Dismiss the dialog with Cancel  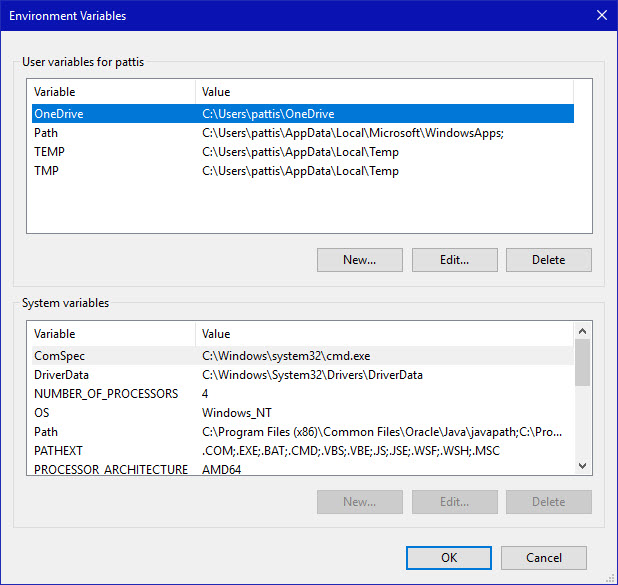pyautogui.click(x=543, y=558)
